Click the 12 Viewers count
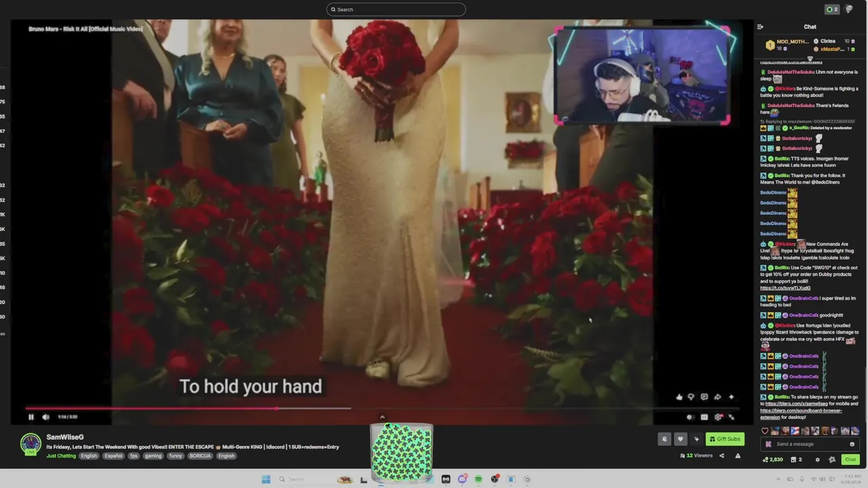 (x=696, y=455)
